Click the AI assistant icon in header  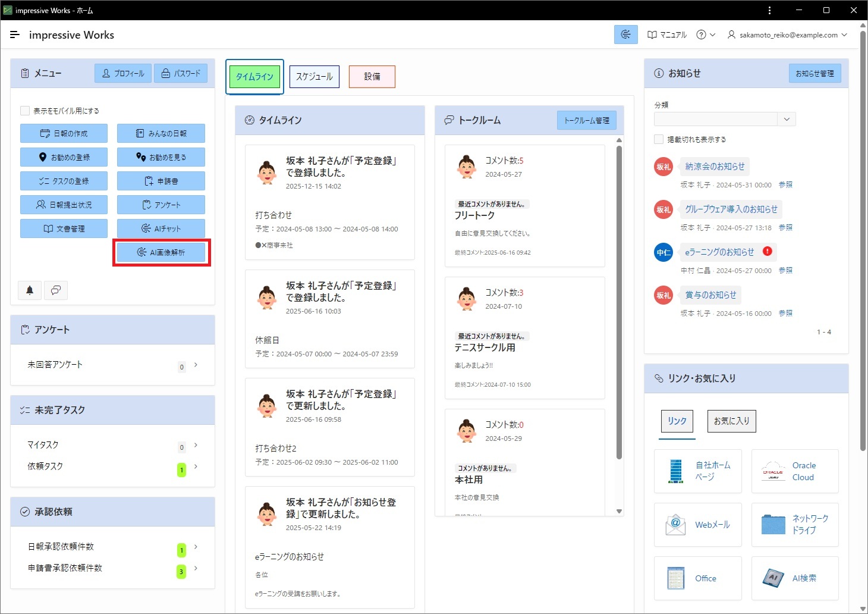[x=625, y=35]
